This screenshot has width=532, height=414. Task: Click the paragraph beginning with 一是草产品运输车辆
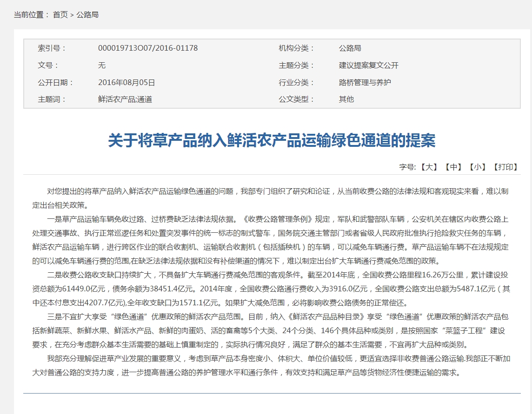click(x=272, y=240)
